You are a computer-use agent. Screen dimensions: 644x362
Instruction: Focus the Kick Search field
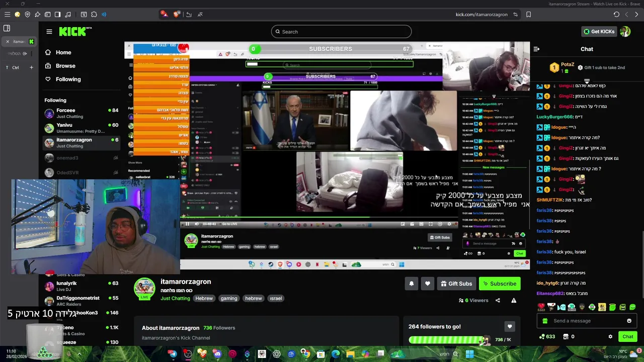341,32
